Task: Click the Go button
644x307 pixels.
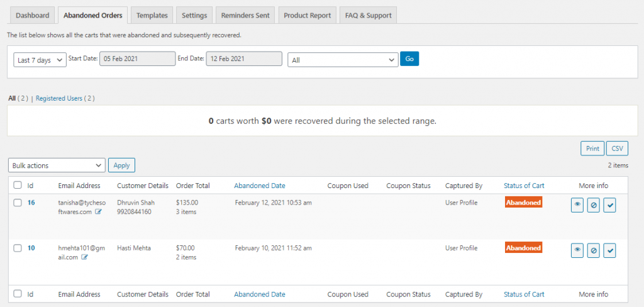Action: [409, 59]
